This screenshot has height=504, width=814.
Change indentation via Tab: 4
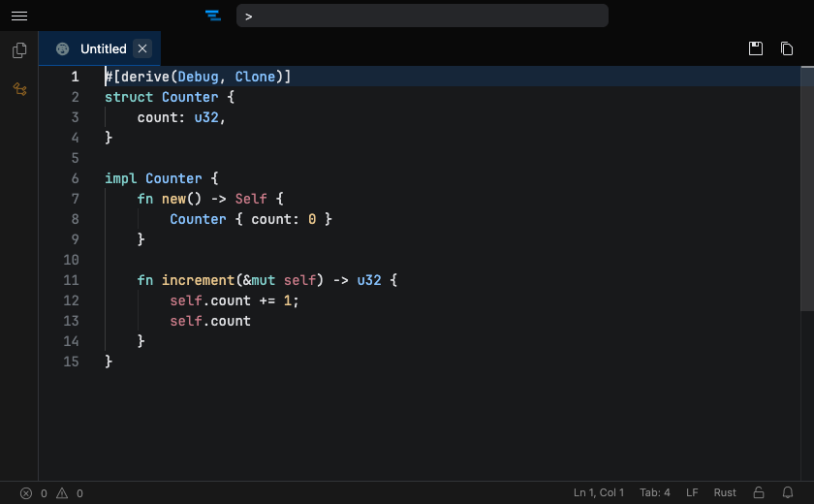pyautogui.click(x=655, y=492)
